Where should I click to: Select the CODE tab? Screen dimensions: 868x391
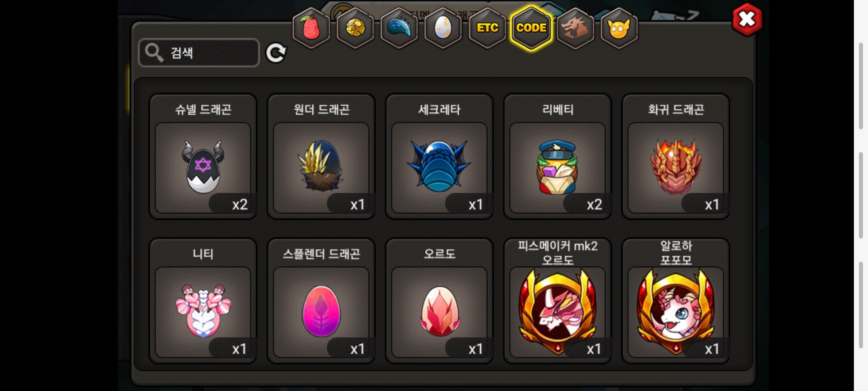[x=531, y=28]
